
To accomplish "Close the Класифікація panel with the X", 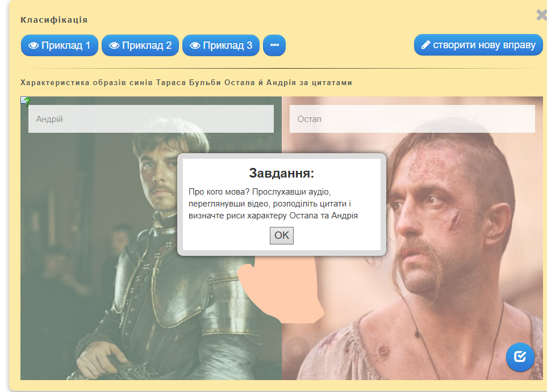I will tap(541, 15).
